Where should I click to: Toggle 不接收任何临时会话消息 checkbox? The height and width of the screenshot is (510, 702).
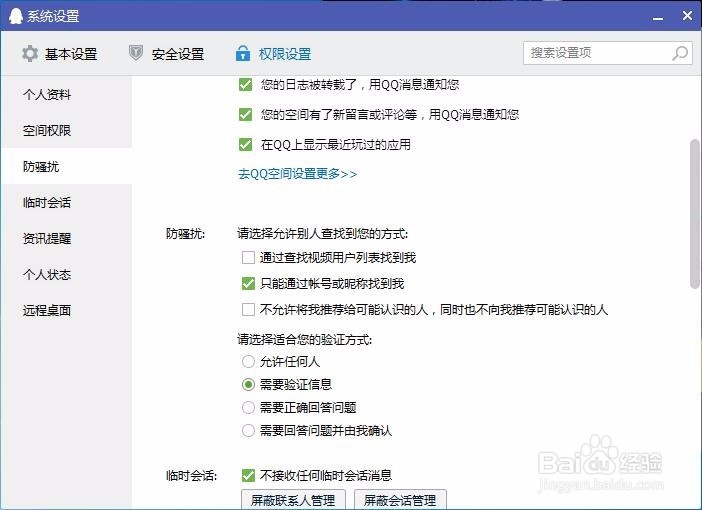tap(248, 475)
